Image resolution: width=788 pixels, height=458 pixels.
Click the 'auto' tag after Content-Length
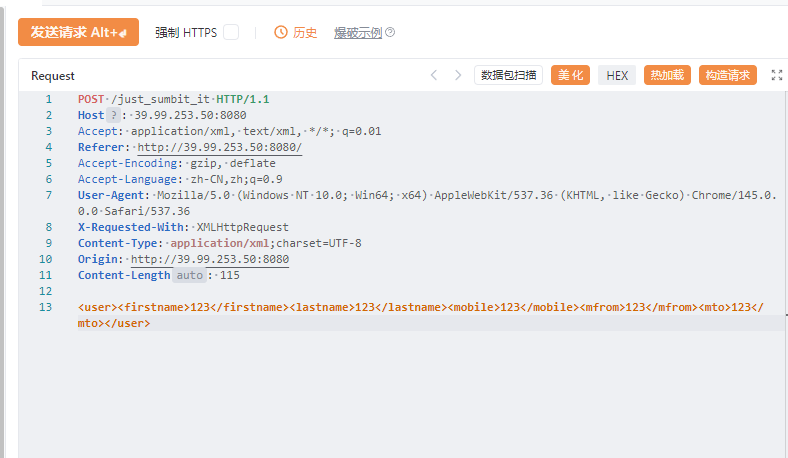tap(189, 275)
